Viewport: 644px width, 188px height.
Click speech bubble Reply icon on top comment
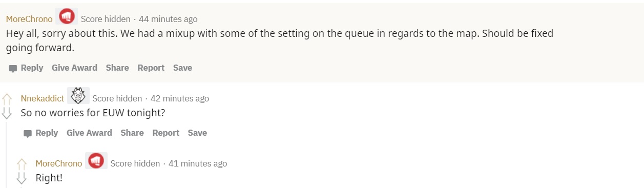13,68
